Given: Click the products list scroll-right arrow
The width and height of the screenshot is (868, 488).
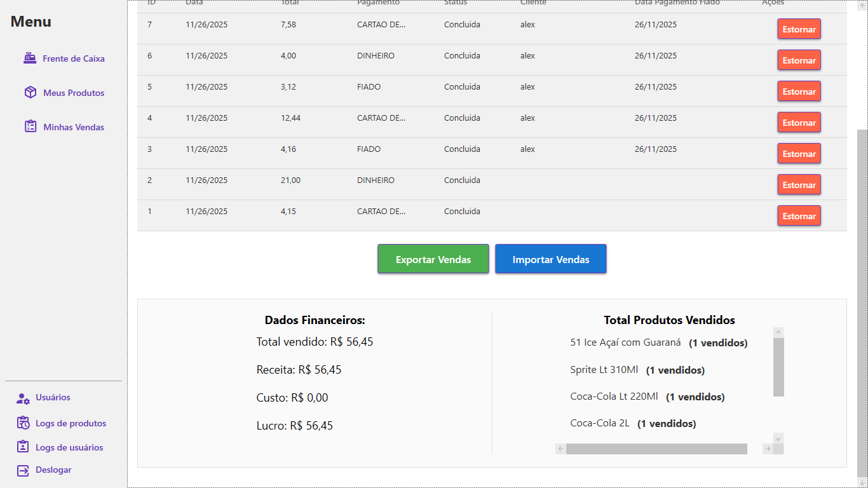Looking at the screenshot, I should pos(768,449).
